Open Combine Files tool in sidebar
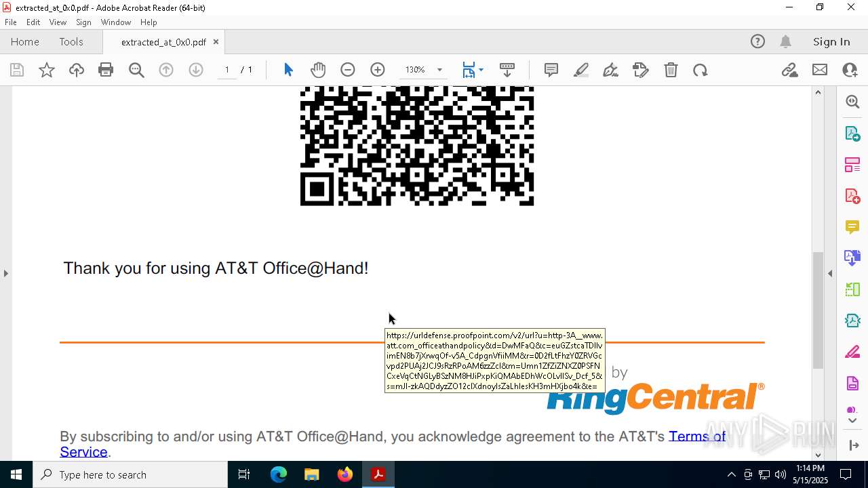The width and height of the screenshot is (868, 488). point(852,258)
